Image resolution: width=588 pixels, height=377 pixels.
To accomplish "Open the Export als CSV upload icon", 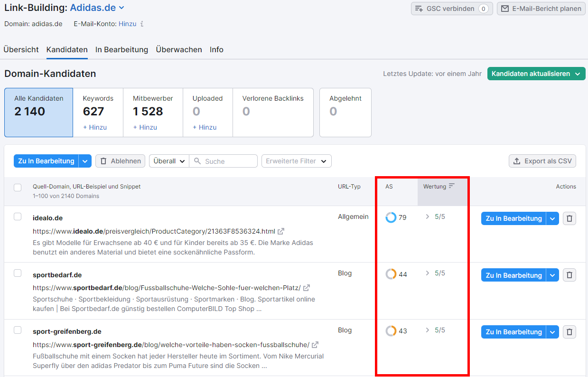I will (516, 160).
